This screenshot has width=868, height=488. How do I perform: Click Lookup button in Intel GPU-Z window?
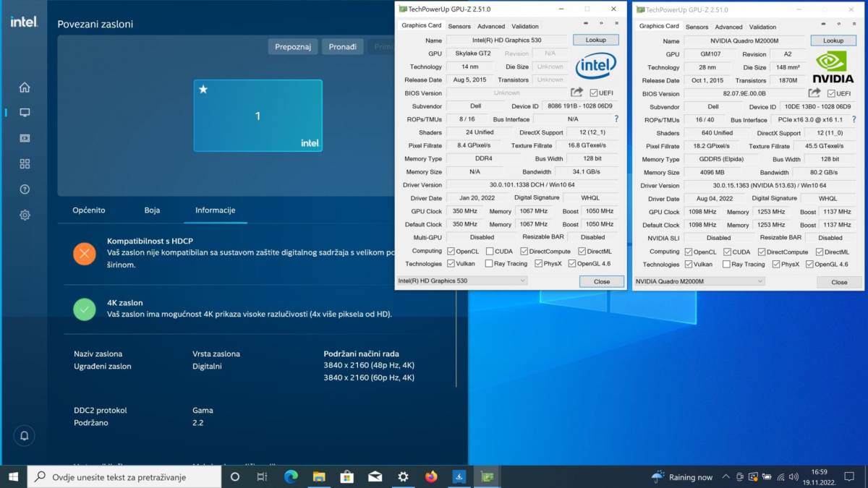coord(596,40)
